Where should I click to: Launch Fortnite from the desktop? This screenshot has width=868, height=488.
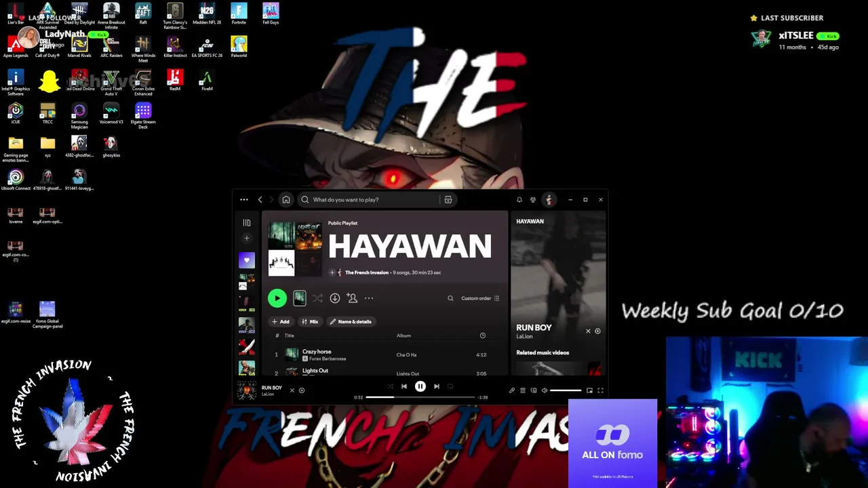[x=239, y=14]
